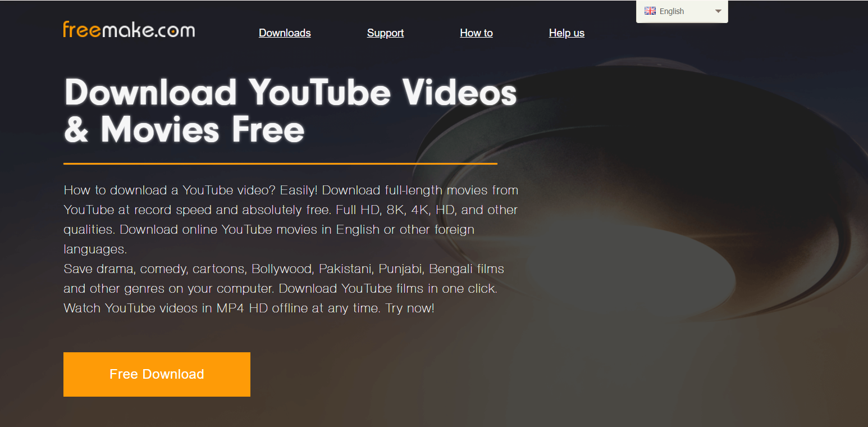Open the Downloads menu link
This screenshot has width=868, height=427.
(x=285, y=33)
